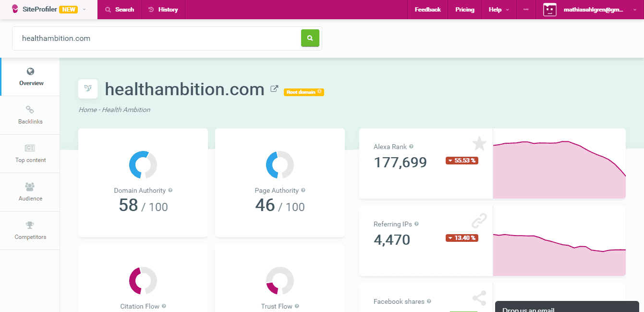Click the Citation Flow help icon
644x312 pixels.
coord(164,306)
